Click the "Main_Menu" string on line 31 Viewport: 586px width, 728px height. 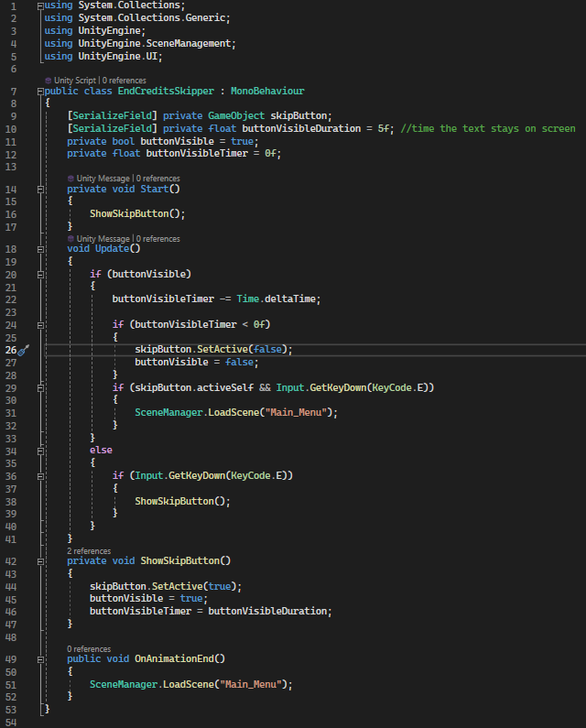tap(296, 412)
